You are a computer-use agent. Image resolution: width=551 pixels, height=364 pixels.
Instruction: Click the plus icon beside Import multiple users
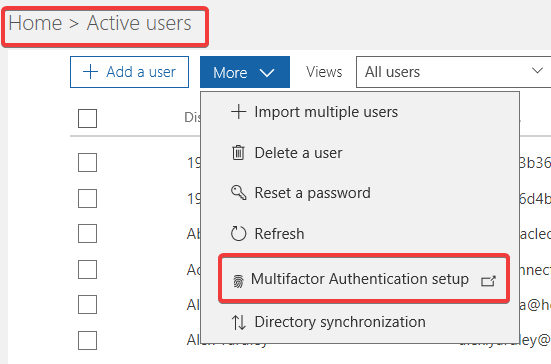coord(239,112)
